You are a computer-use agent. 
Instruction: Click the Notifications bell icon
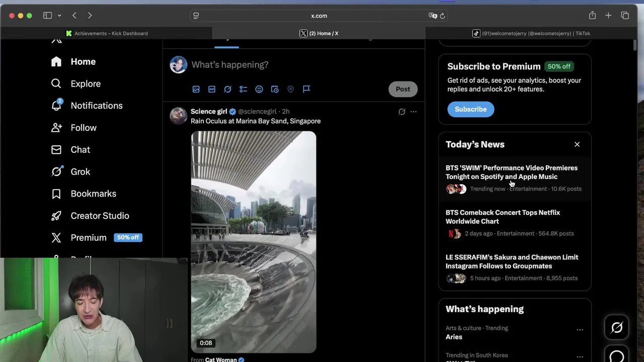56,106
